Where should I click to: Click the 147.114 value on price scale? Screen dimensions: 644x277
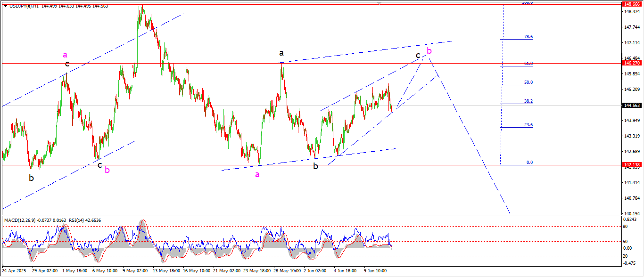[x=632, y=43]
